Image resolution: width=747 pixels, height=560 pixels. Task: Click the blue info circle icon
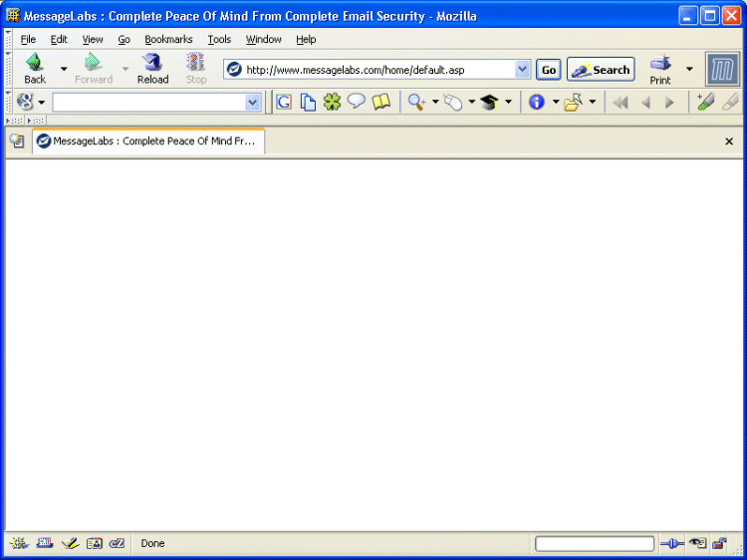537,102
